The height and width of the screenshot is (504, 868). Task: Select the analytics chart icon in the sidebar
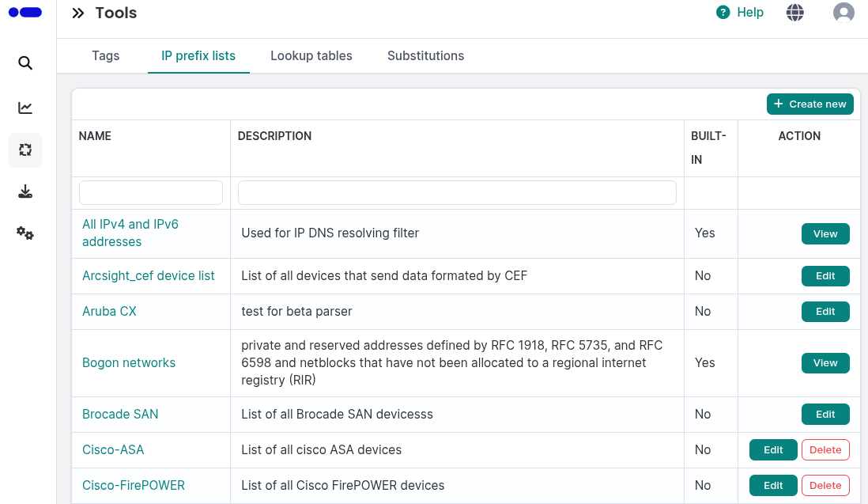(x=25, y=107)
